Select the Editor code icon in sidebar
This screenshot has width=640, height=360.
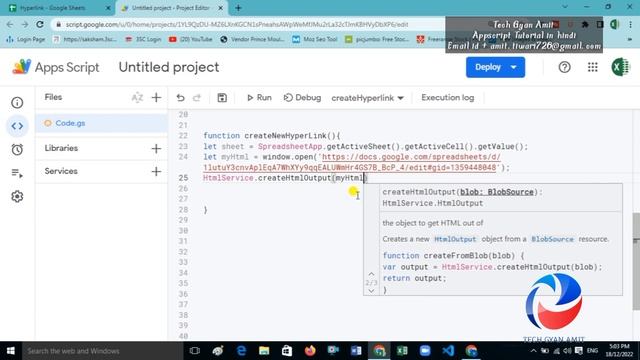click(17, 126)
